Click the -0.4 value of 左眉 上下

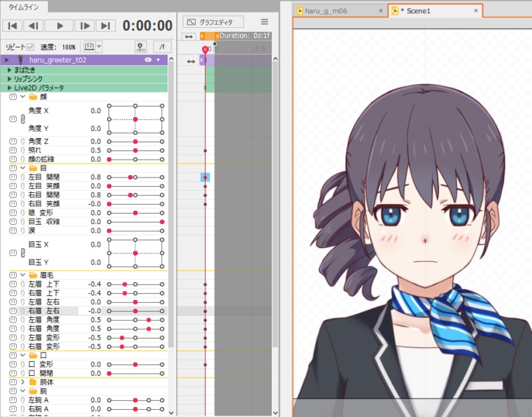point(94,284)
